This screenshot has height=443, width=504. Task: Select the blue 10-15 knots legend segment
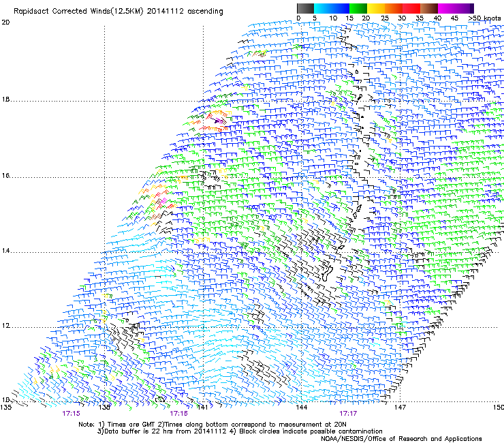(x=341, y=8)
